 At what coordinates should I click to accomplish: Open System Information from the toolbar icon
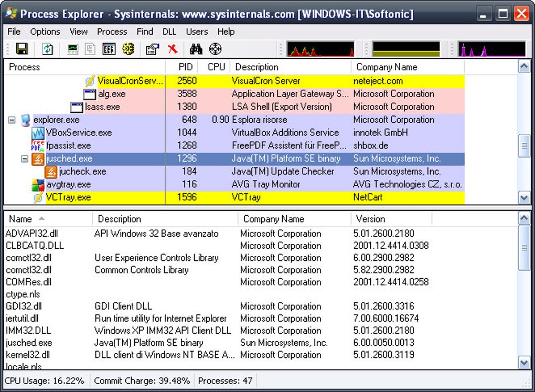73,49
